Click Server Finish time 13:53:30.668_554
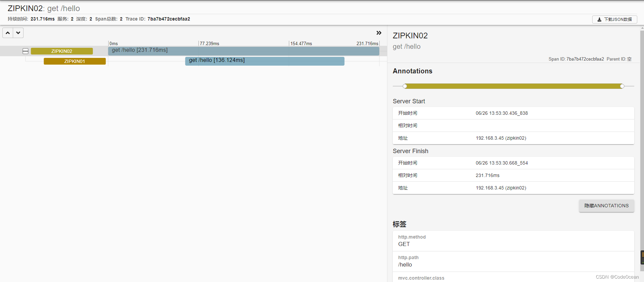The height and width of the screenshot is (282, 644). pos(502,163)
